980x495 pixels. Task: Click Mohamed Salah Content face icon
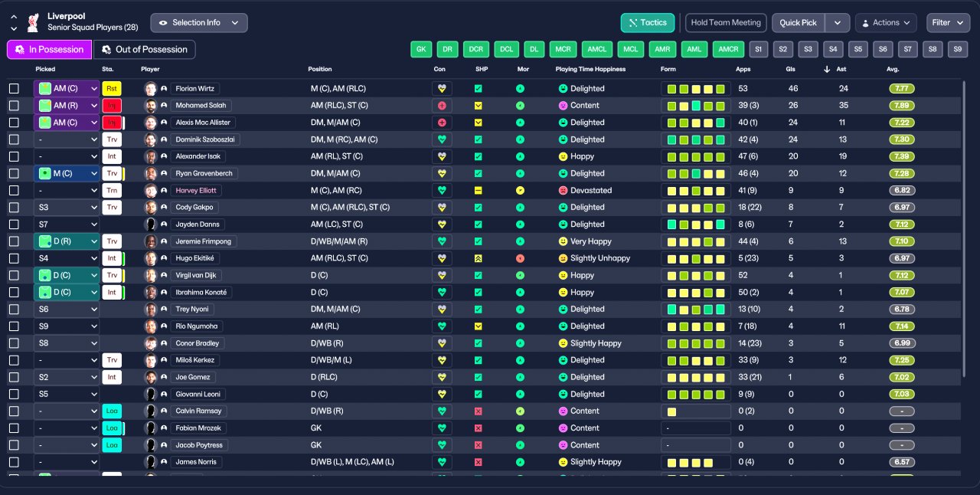[563, 106]
